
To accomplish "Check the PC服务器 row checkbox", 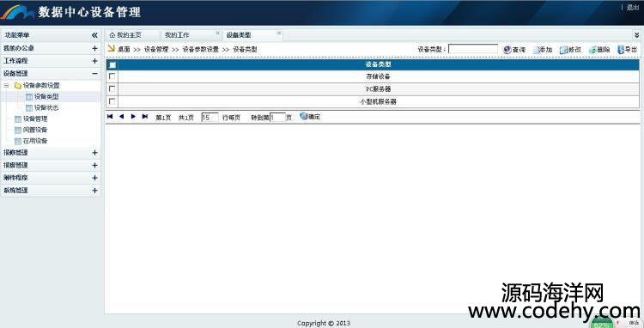I will click(112, 88).
